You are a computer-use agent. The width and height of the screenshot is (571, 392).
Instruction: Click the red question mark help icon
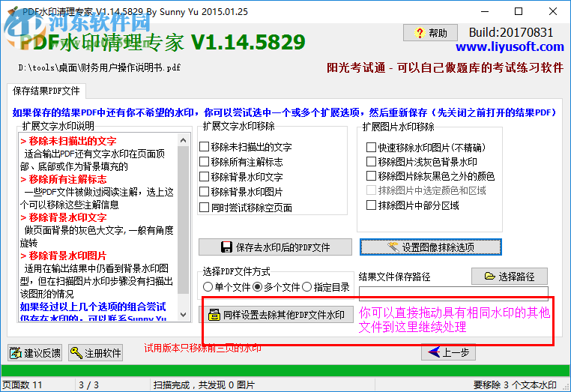(x=420, y=33)
